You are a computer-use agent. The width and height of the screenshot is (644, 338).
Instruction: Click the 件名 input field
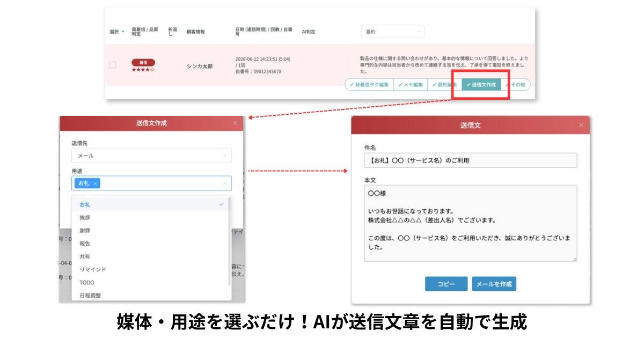(471, 160)
